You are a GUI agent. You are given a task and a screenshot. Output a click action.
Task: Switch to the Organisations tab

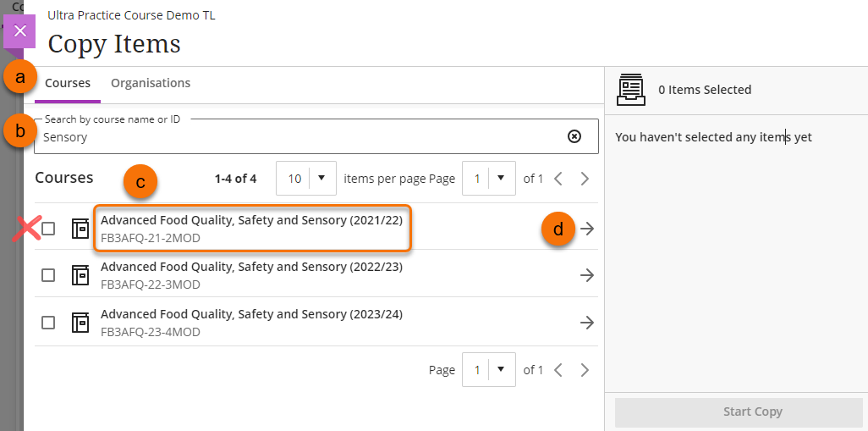pyautogui.click(x=151, y=83)
